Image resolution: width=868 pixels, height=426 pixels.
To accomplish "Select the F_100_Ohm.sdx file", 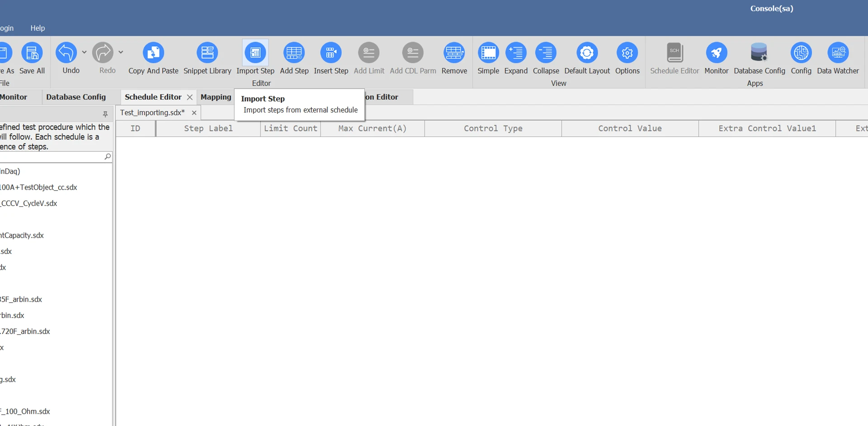I will coord(25,412).
